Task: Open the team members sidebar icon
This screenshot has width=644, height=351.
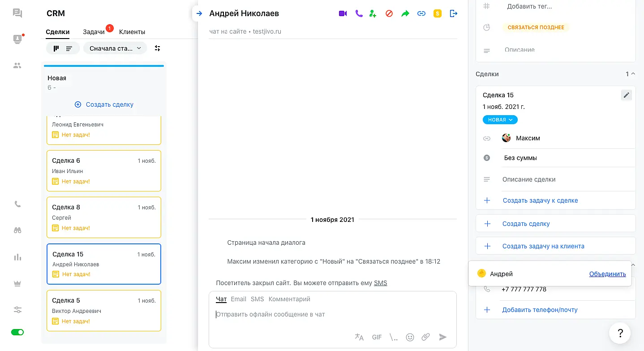Action: tap(17, 65)
